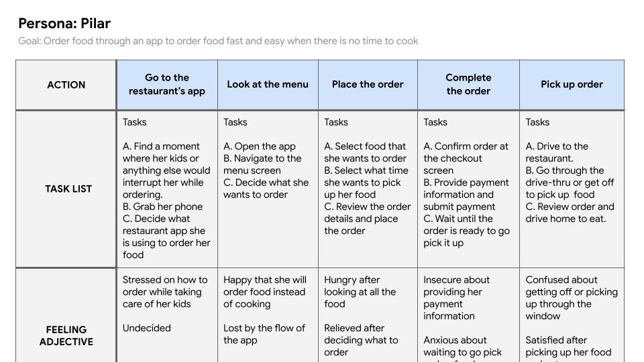644x362 pixels.
Task: Select the "Pick up order" column header
Action: pos(572,84)
